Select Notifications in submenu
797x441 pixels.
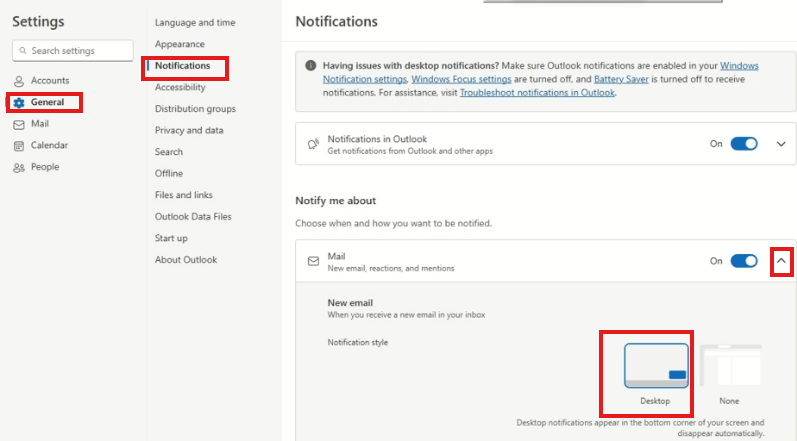(182, 66)
